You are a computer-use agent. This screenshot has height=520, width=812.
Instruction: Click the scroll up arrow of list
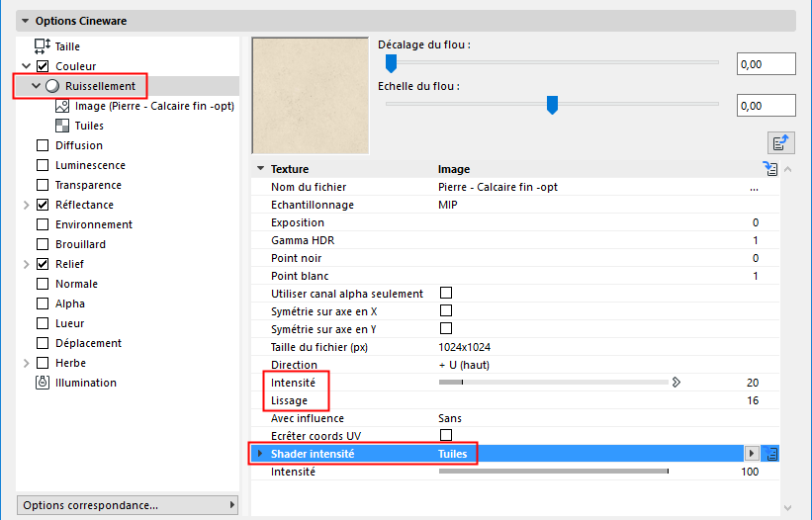pyautogui.click(x=787, y=169)
